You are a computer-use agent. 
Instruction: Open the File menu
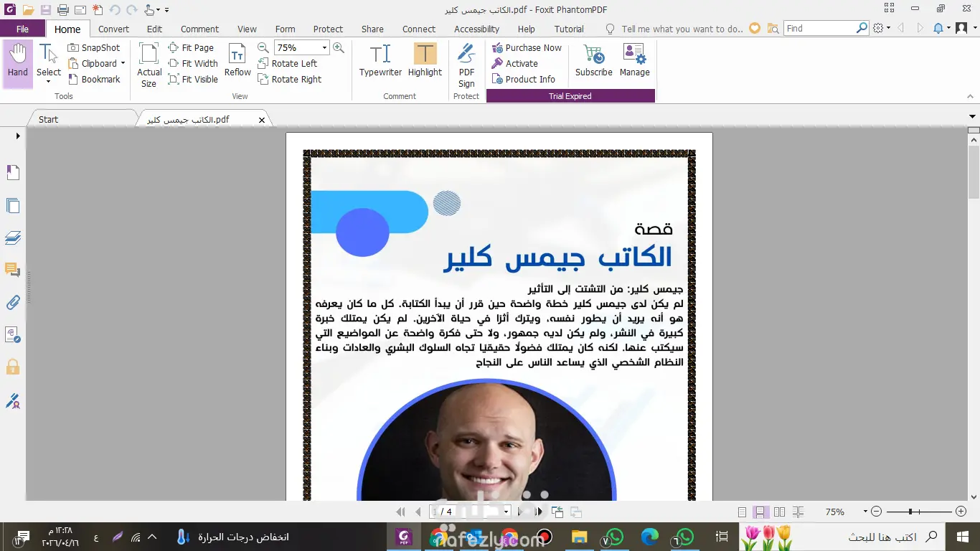pos(23,29)
